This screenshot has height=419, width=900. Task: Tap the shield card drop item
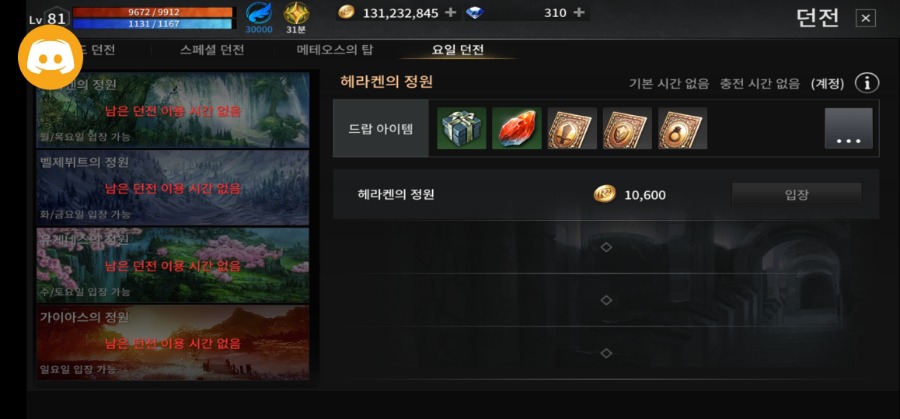pyautogui.click(x=627, y=128)
